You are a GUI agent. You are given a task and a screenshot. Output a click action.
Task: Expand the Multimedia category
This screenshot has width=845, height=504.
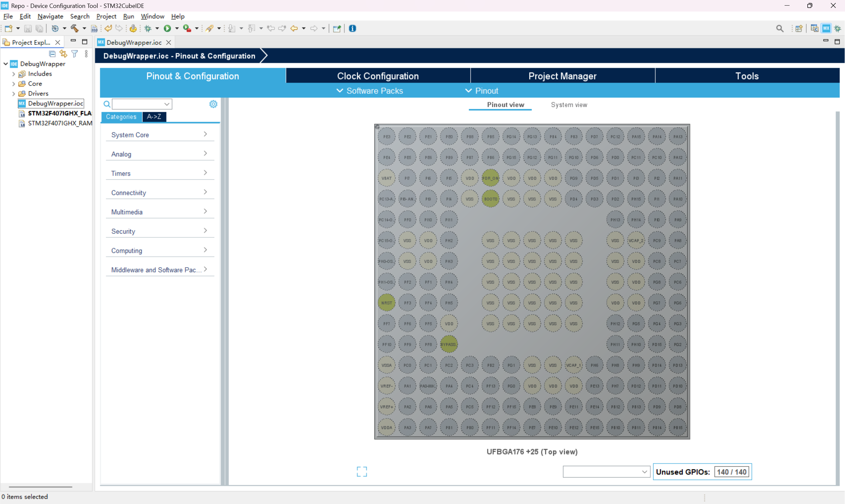(160, 212)
